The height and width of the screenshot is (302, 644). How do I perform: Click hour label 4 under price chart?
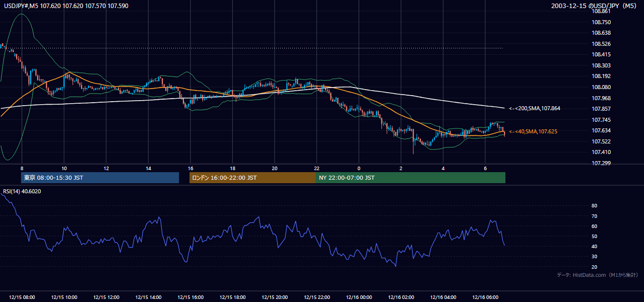(x=443, y=168)
